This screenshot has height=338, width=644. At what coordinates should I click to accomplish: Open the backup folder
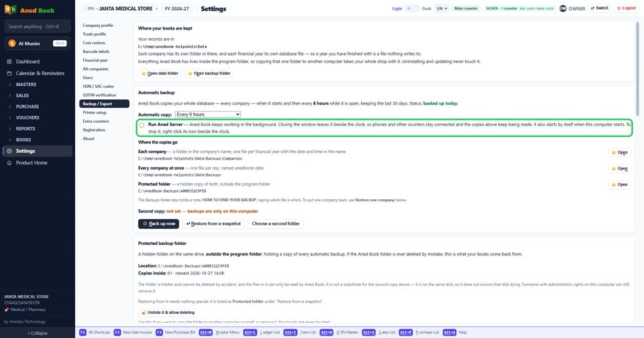click(x=209, y=74)
